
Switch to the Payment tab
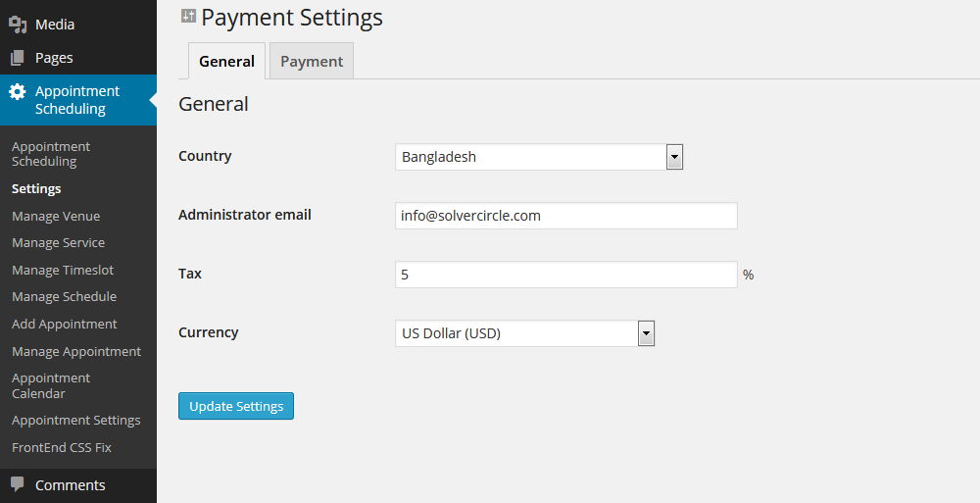click(312, 62)
